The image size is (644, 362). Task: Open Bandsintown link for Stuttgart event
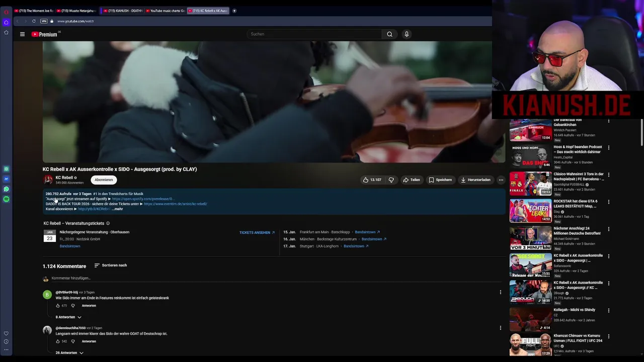356,246
